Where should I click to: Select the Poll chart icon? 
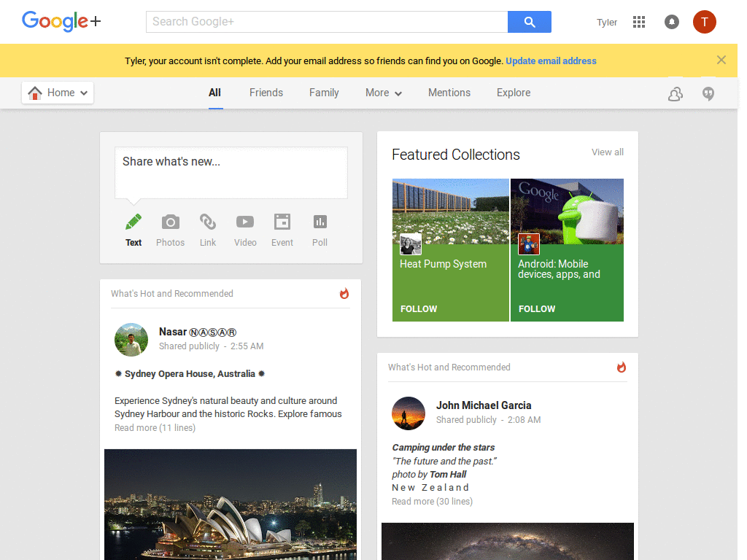point(320,222)
